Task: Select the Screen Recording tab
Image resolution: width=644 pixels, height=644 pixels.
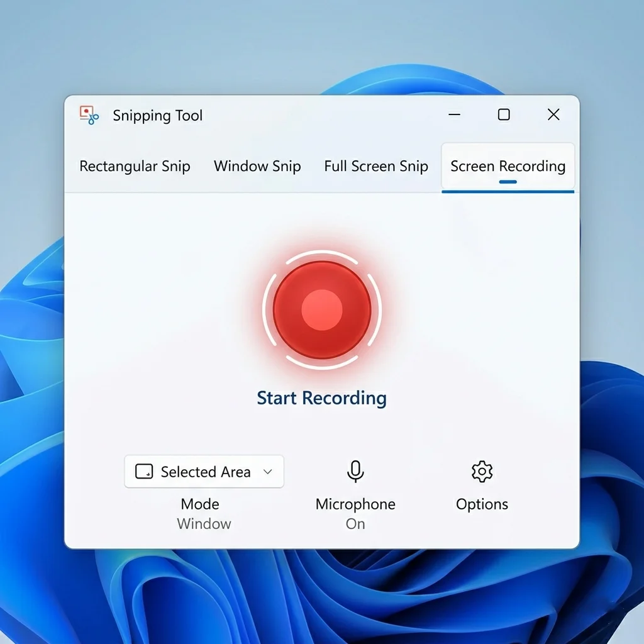Action: coord(507,166)
